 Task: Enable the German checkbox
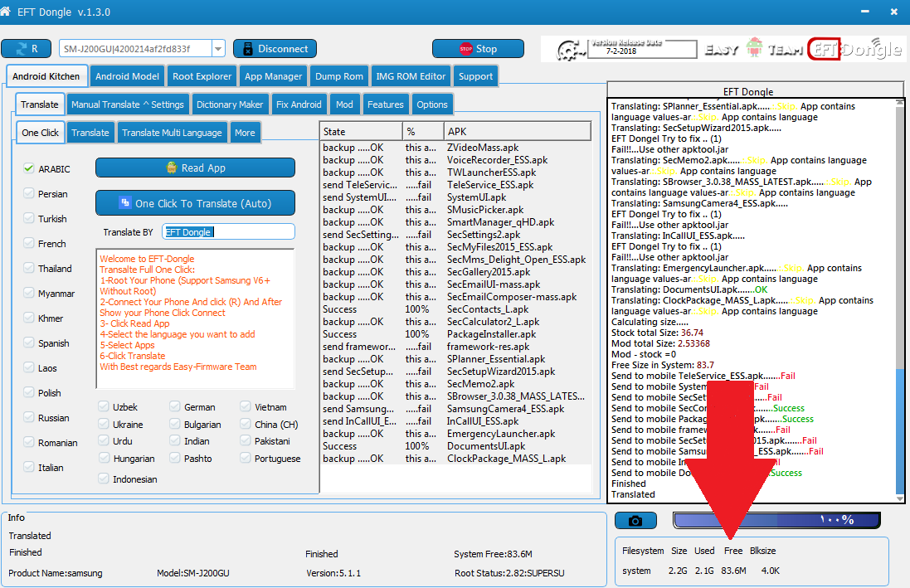(x=175, y=406)
